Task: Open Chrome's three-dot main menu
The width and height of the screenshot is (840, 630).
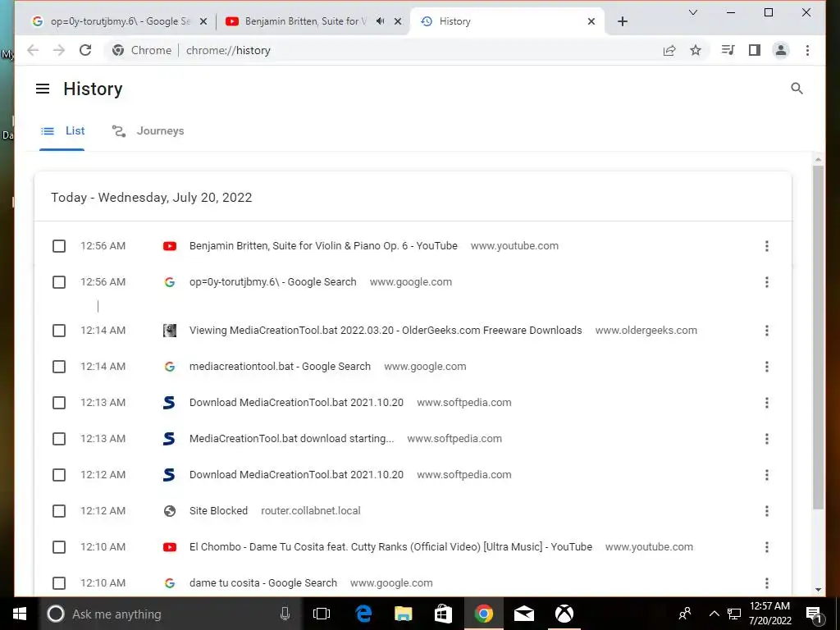Action: pyautogui.click(x=807, y=50)
